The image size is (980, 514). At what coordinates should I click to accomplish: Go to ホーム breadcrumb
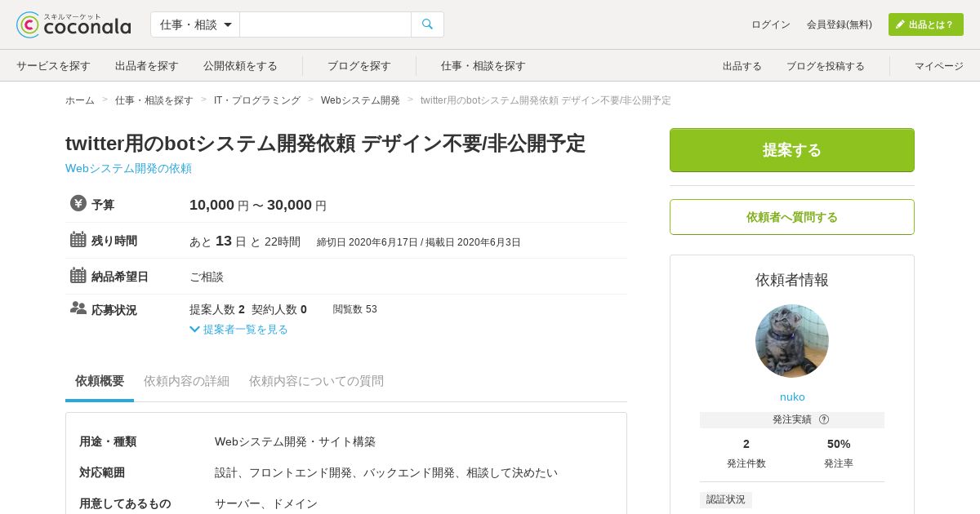click(x=80, y=100)
